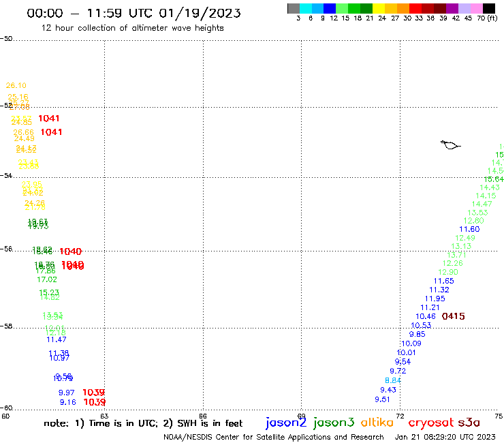Select wave height value 9.72
This screenshot has height=443, width=504.
click(398, 371)
